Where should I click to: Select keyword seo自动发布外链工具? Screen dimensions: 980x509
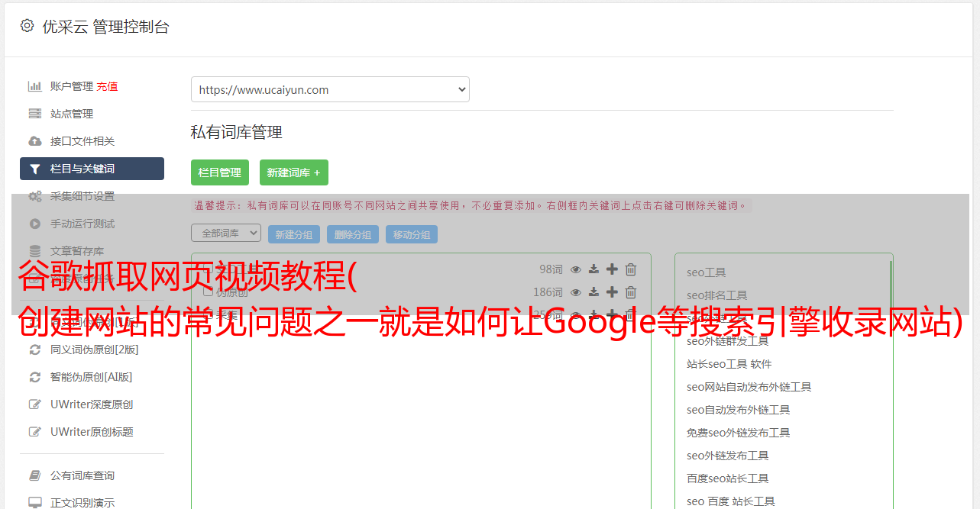739,410
